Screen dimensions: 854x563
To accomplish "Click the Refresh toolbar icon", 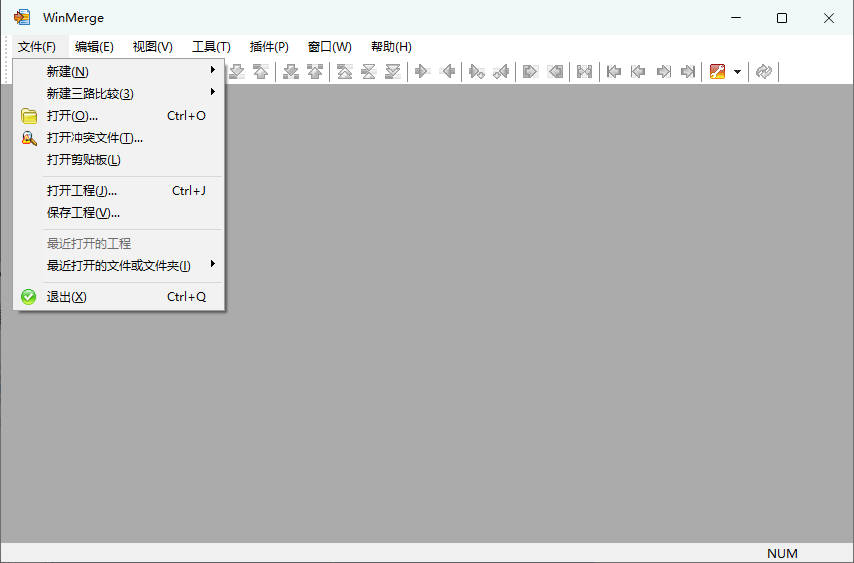I will [764, 71].
